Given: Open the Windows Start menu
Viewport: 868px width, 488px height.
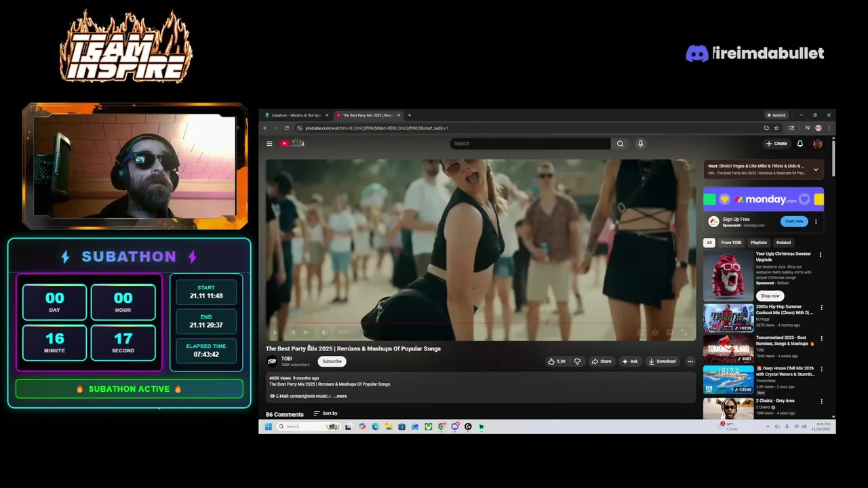Looking at the screenshot, I should click(268, 426).
